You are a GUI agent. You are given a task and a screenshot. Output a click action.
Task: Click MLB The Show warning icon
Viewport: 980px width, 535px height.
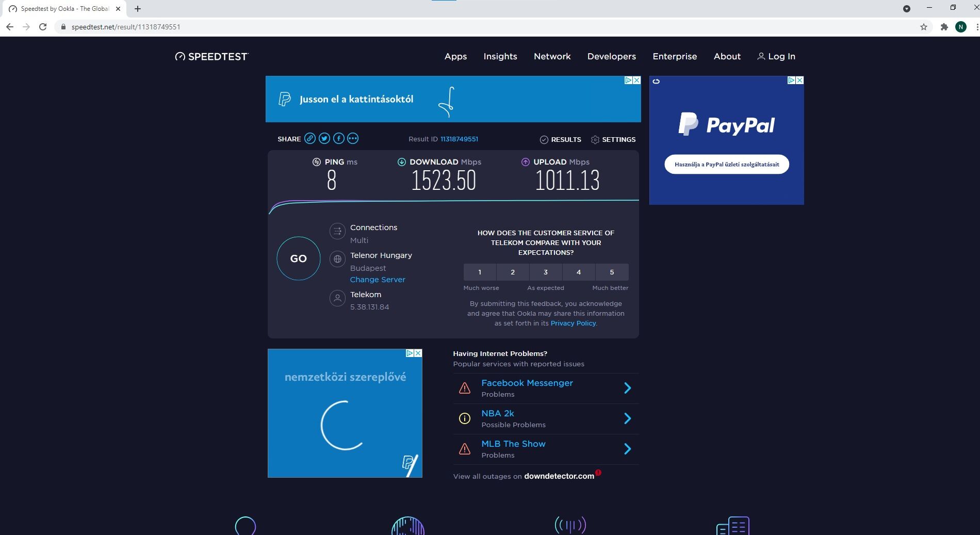(x=465, y=449)
